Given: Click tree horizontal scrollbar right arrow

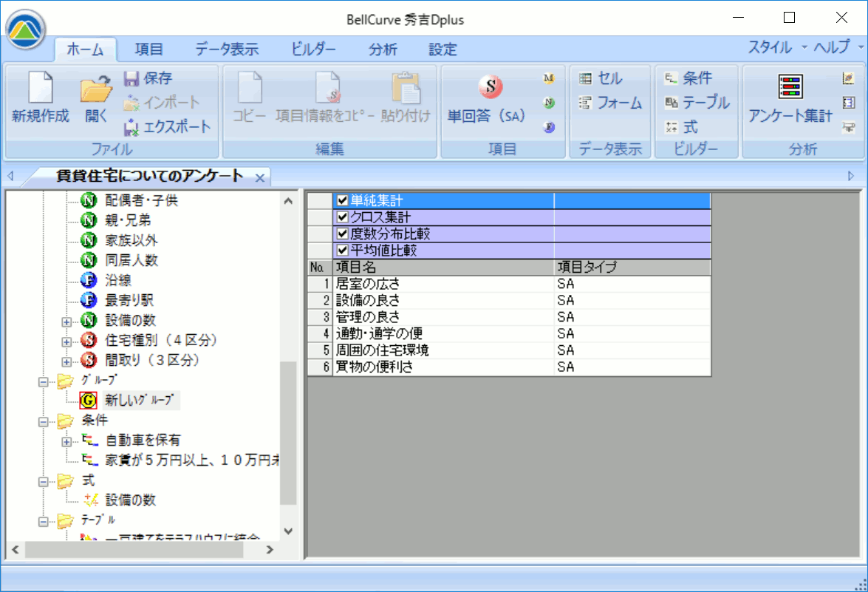Looking at the screenshot, I should click(270, 550).
